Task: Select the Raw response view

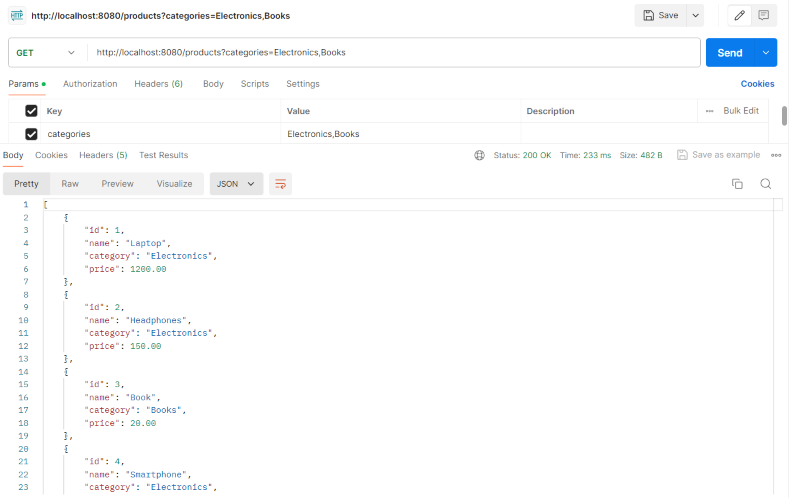Action: [x=70, y=184]
